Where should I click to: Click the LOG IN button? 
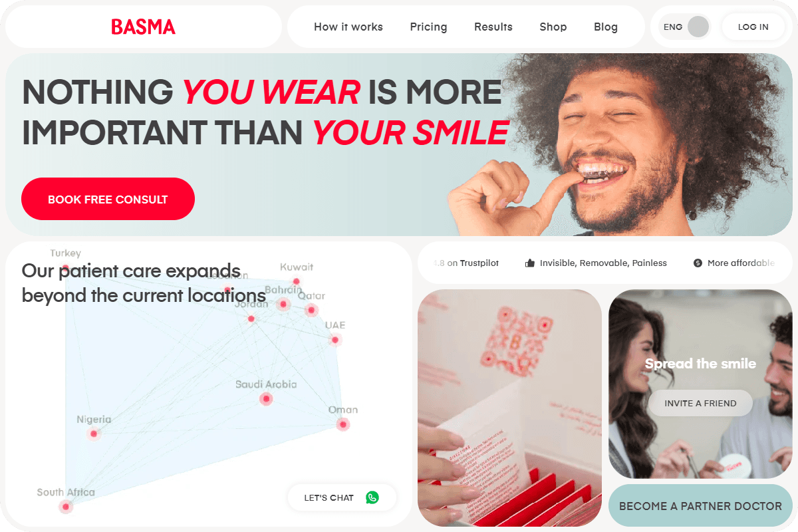[x=753, y=27]
